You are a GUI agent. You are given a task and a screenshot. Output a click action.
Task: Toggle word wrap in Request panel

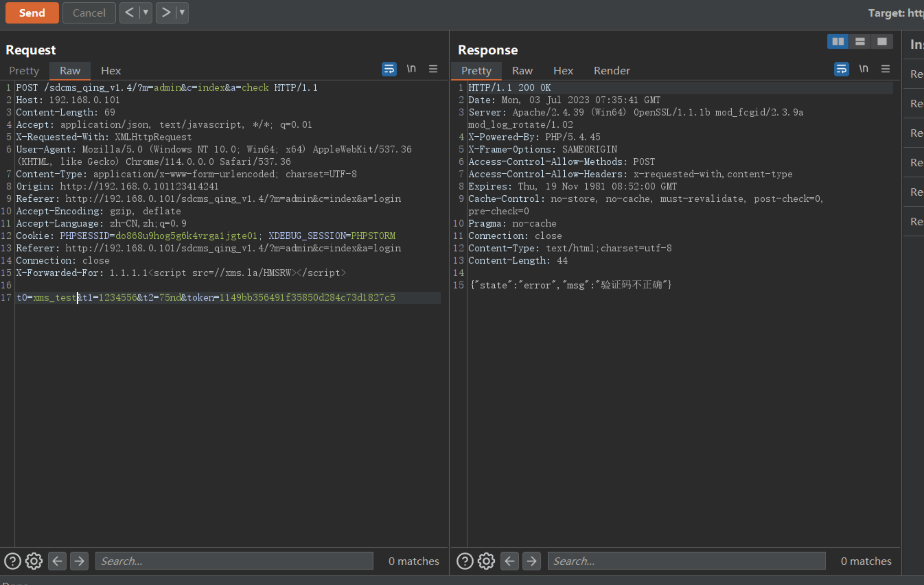pyautogui.click(x=389, y=70)
